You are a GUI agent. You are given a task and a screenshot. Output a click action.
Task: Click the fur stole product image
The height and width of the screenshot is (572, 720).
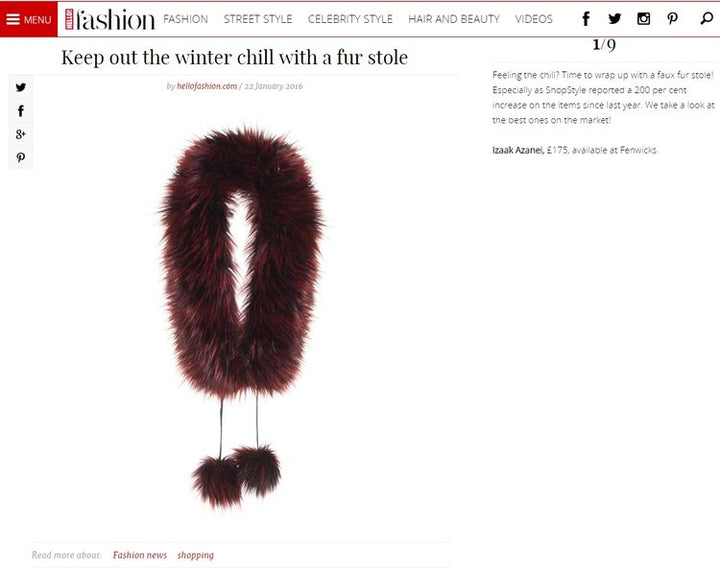[242, 318]
